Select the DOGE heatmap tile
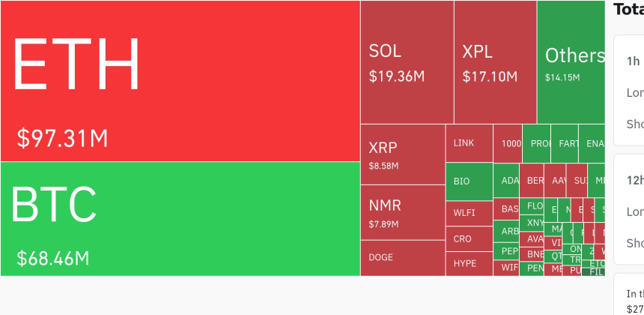The height and width of the screenshot is (315, 644). pyautogui.click(x=403, y=257)
